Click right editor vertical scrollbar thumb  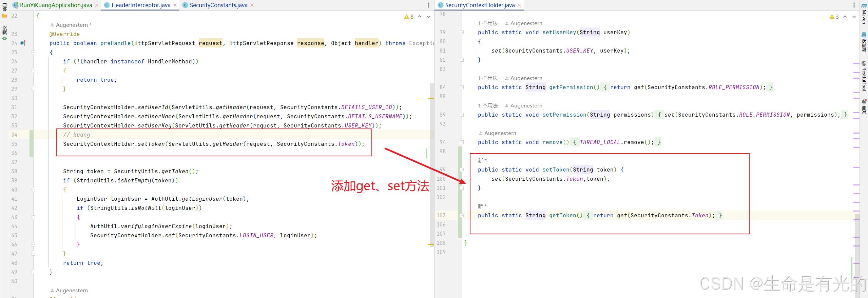(857, 256)
